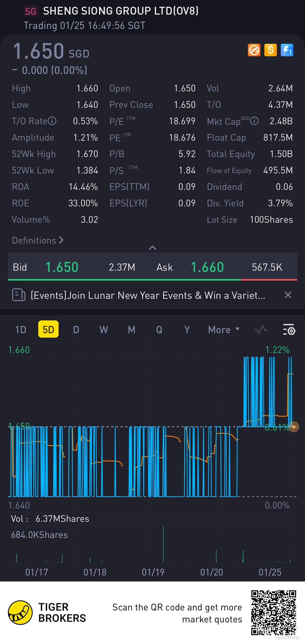Select the monthly M chart tab

point(131,330)
